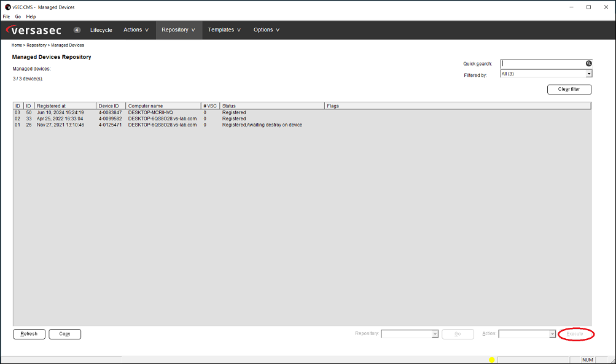Click the Registered status for device 4-0099582
Image resolution: width=616 pixels, height=364 pixels.
pos(234,118)
